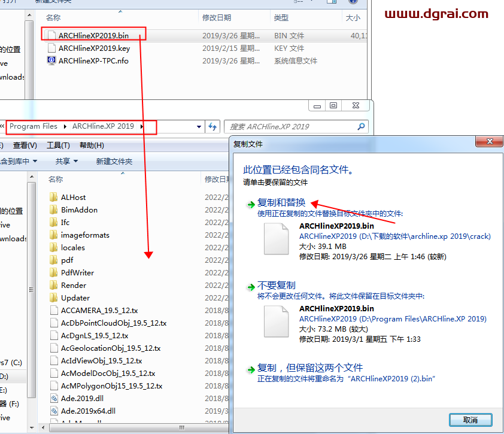Click the green arrow beside 复制和替换
The image size is (504, 434).
(x=251, y=204)
